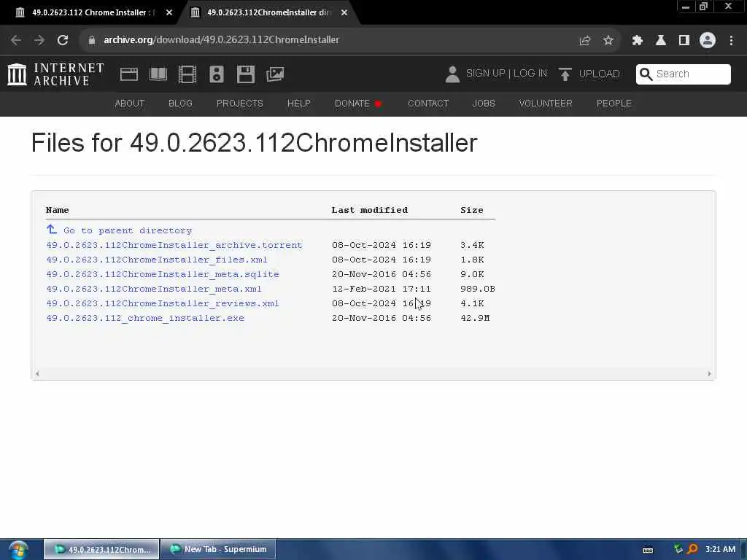Open the BLOG menu item
Image resolution: width=747 pixels, height=560 pixels.
tap(180, 104)
